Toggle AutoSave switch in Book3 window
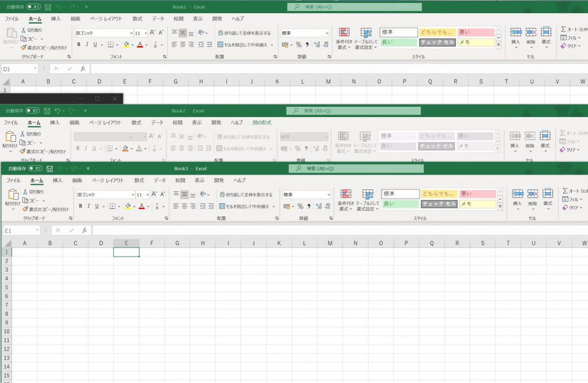 [x=35, y=168]
